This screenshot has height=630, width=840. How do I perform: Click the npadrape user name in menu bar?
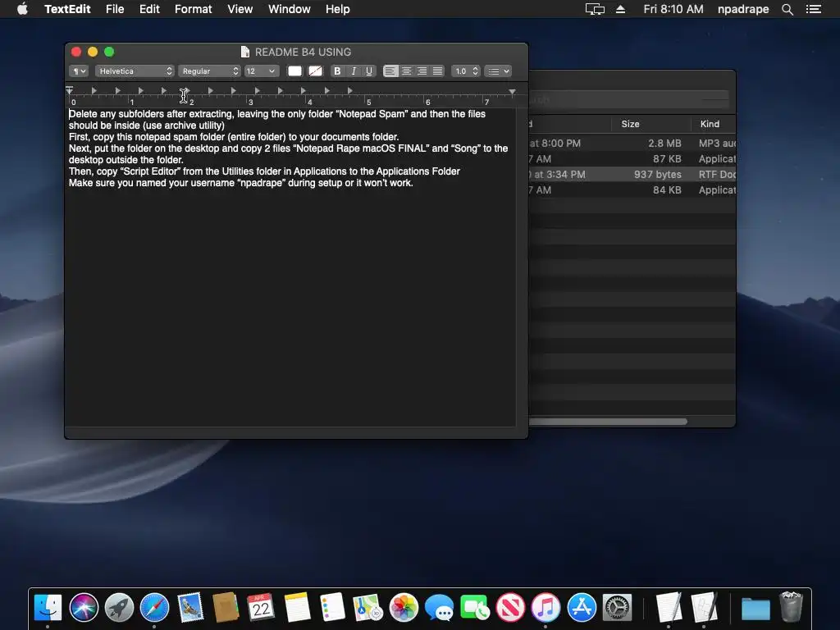[743, 9]
